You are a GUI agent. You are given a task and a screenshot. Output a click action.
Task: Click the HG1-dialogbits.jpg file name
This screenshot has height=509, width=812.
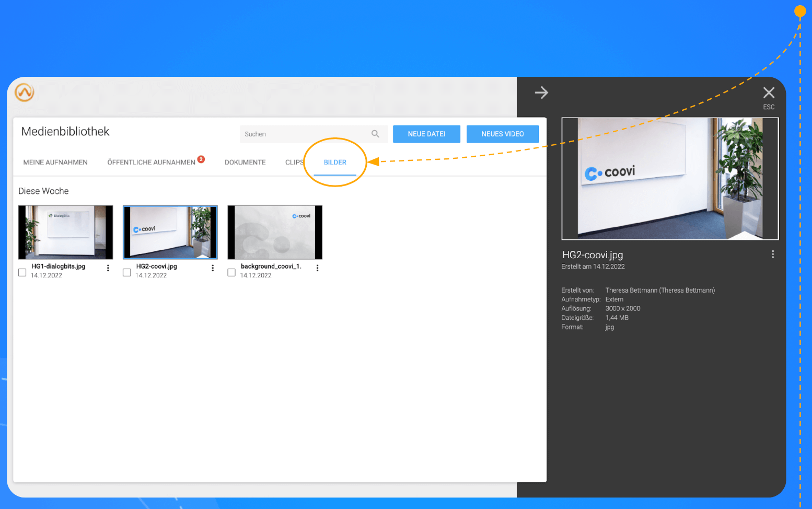click(58, 267)
